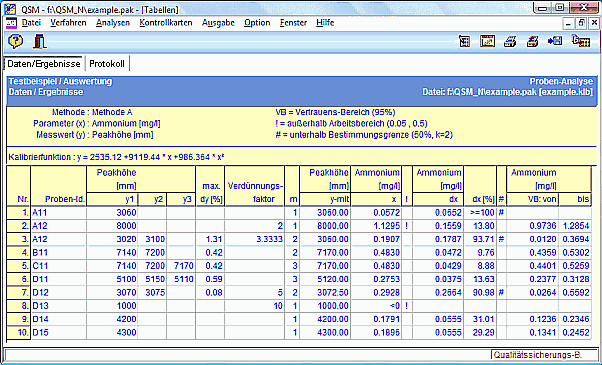
Task: Click the QSM application icon in title bar
Action: [x=10, y=9]
